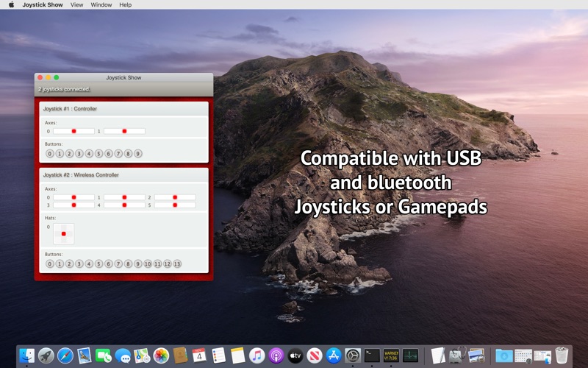Open the Help menu
Image resolution: width=588 pixels, height=368 pixels.
(125, 5)
